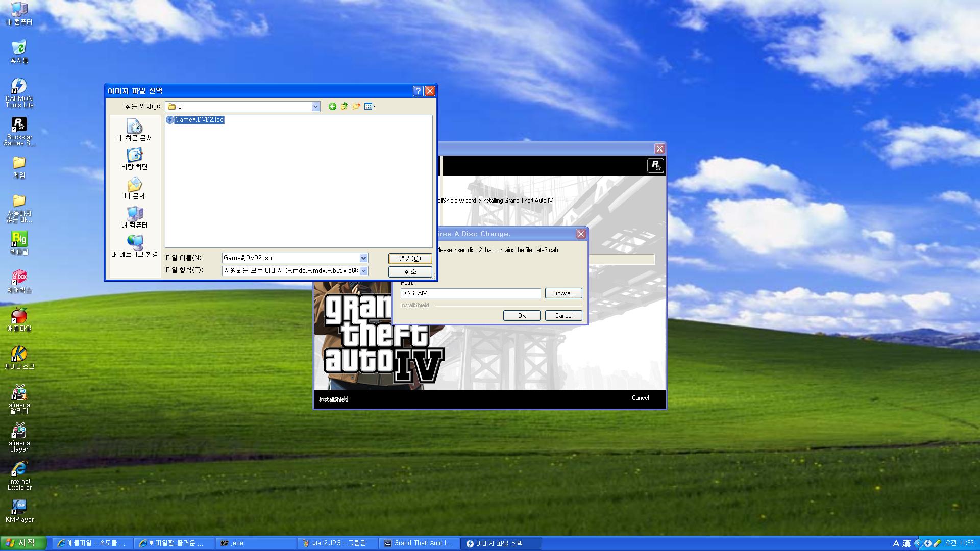Go to 내 컴퓨터 in places bar
Screen dimensions: 980x551
(135, 217)
